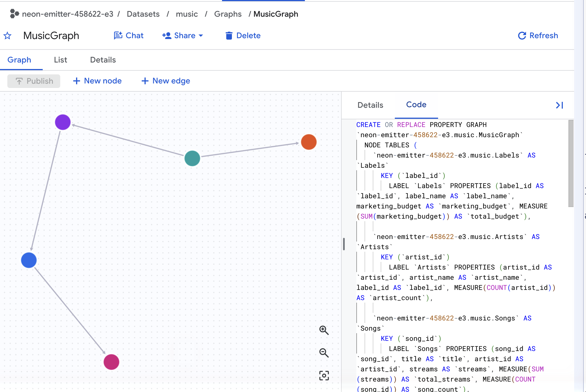The width and height of the screenshot is (586, 392).
Task: Click the panel divider resize handle
Action: (x=344, y=244)
